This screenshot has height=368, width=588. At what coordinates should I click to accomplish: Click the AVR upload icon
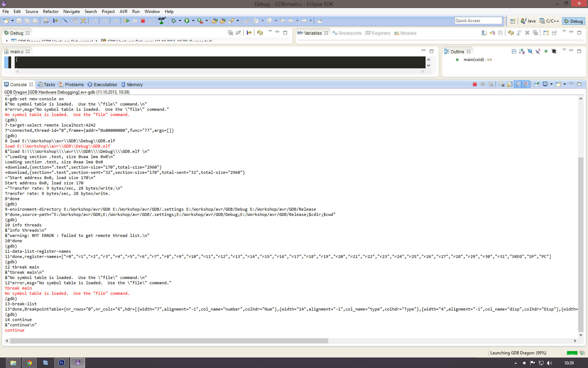point(162,21)
